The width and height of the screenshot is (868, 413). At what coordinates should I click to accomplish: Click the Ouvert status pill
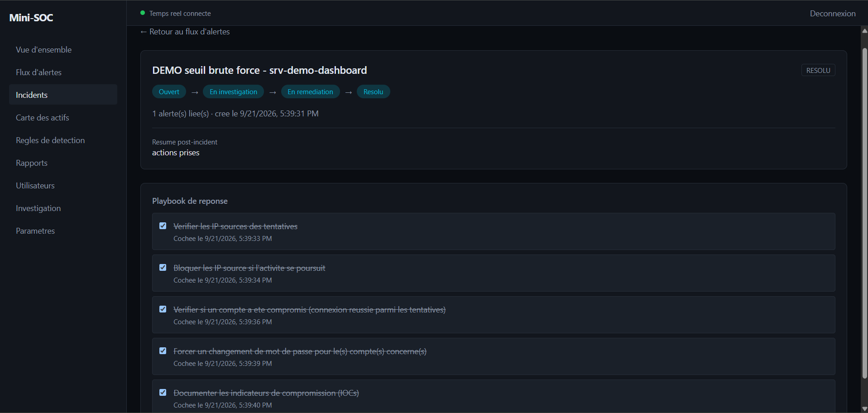coord(169,92)
